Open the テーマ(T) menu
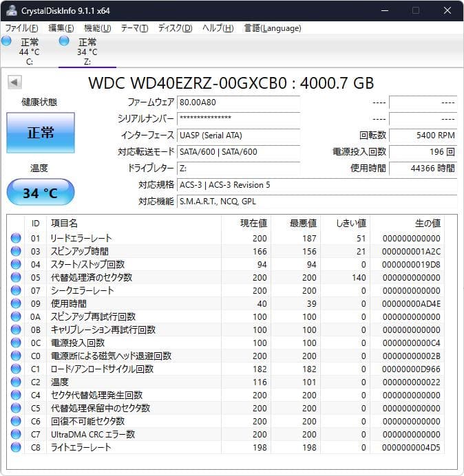The height and width of the screenshot is (476, 464). pos(134,28)
